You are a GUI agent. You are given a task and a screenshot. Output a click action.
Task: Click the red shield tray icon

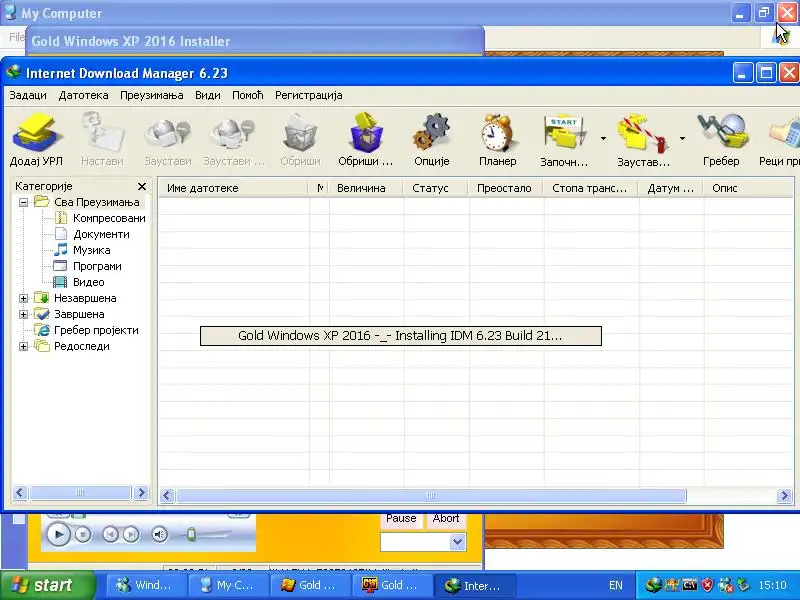tap(708, 585)
